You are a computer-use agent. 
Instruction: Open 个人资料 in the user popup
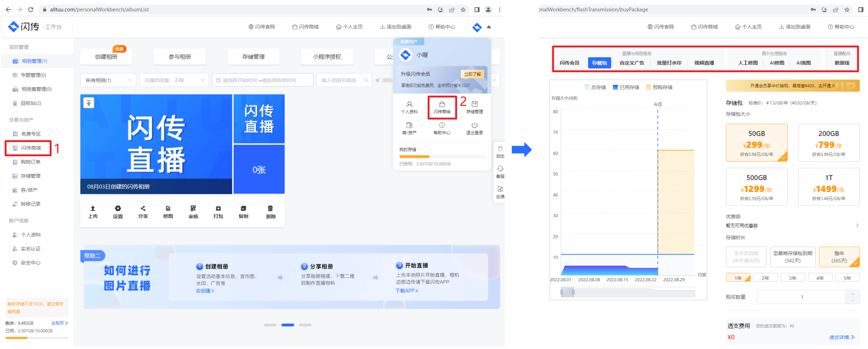[409, 107]
